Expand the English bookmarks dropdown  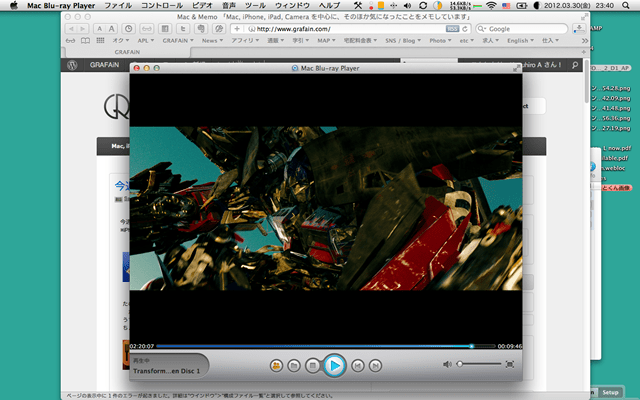[520, 40]
